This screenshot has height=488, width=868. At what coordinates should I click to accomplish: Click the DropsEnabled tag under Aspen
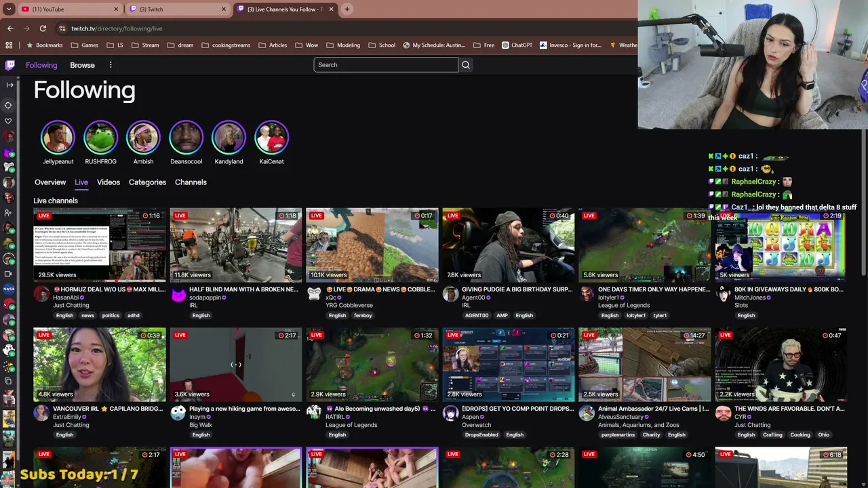tap(481, 435)
